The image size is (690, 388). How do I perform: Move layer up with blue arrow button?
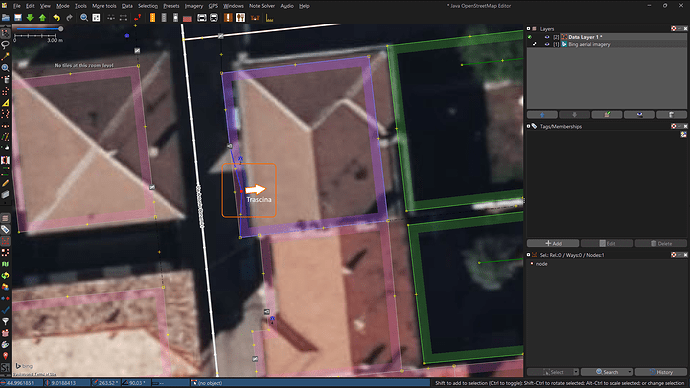(x=542, y=115)
